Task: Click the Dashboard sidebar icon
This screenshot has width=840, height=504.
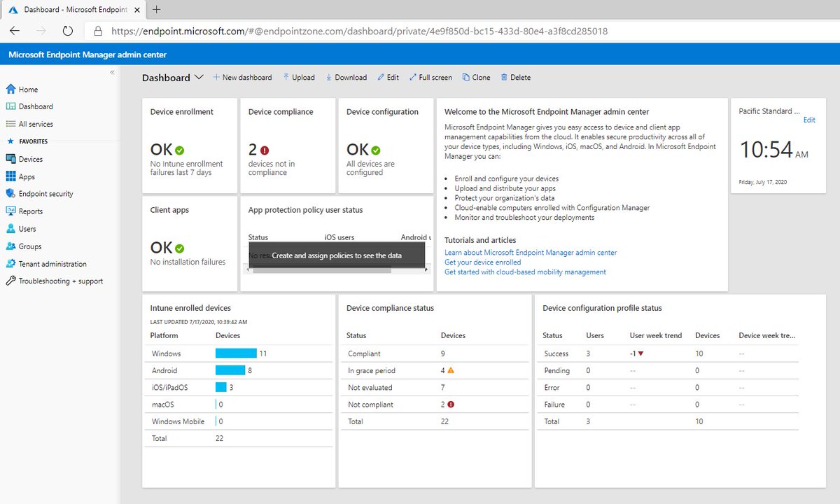Action: click(x=10, y=106)
